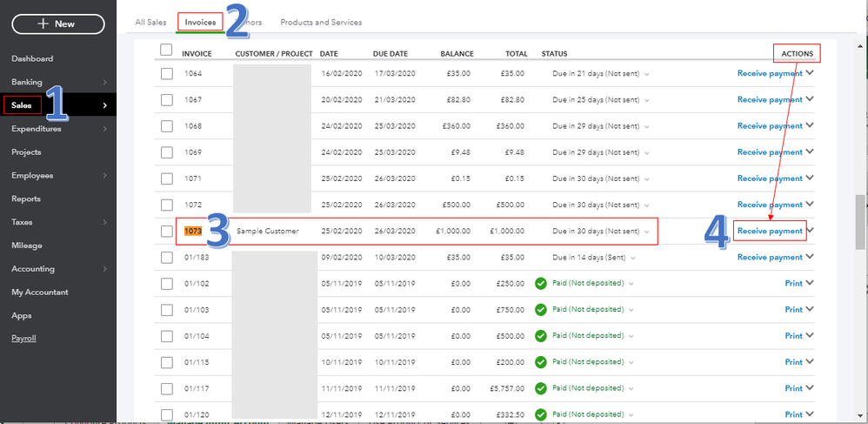The image size is (868, 424).
Task: Click green paid checkmark for invoice 01/115
Action: coord(541,362)
